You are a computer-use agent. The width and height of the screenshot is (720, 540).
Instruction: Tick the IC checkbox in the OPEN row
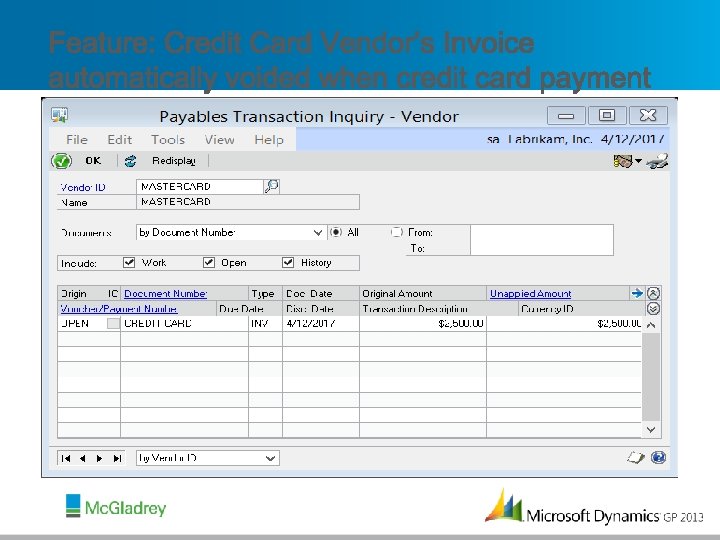(x=113, y=323)
